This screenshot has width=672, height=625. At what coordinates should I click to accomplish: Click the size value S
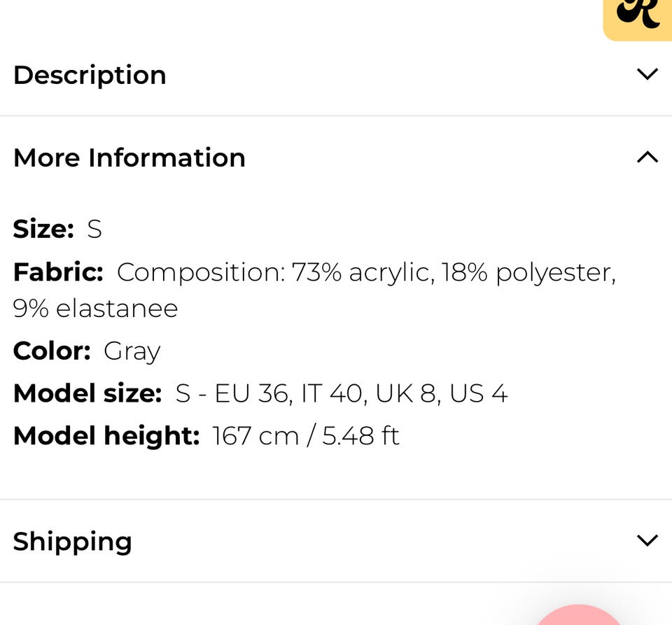click(94, 229)
